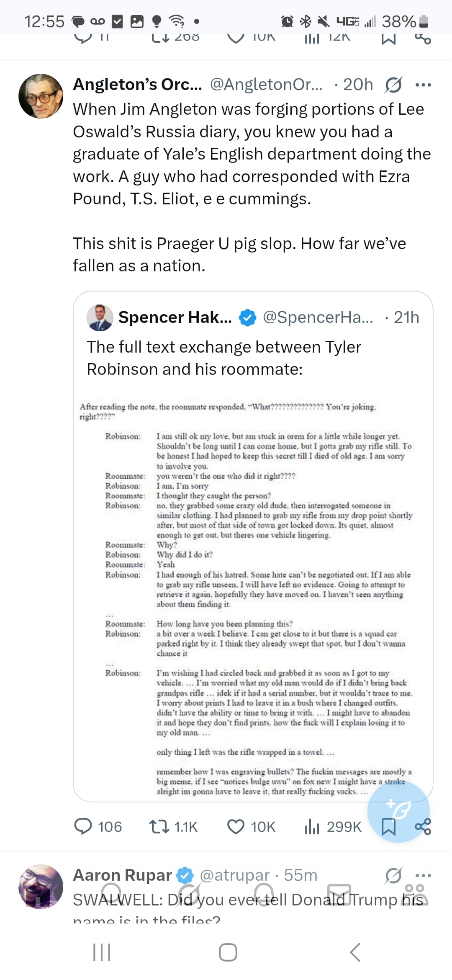Open Angleton's Orc profile picture
The height and width of the screenshot is (980, 452).
(41, 96)
